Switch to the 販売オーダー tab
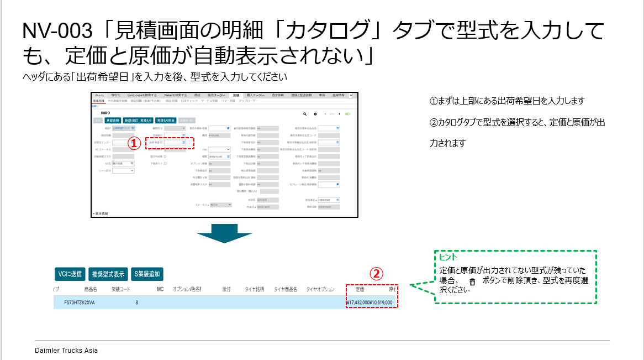 pos(214,96)
